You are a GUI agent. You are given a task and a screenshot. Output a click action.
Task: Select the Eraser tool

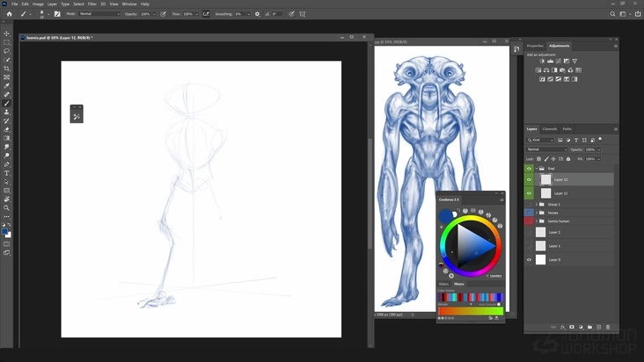6,129
